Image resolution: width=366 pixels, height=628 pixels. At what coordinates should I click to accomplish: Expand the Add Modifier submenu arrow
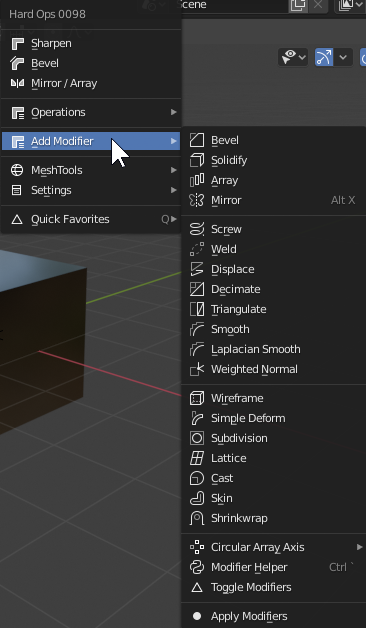tap(173, 141)
